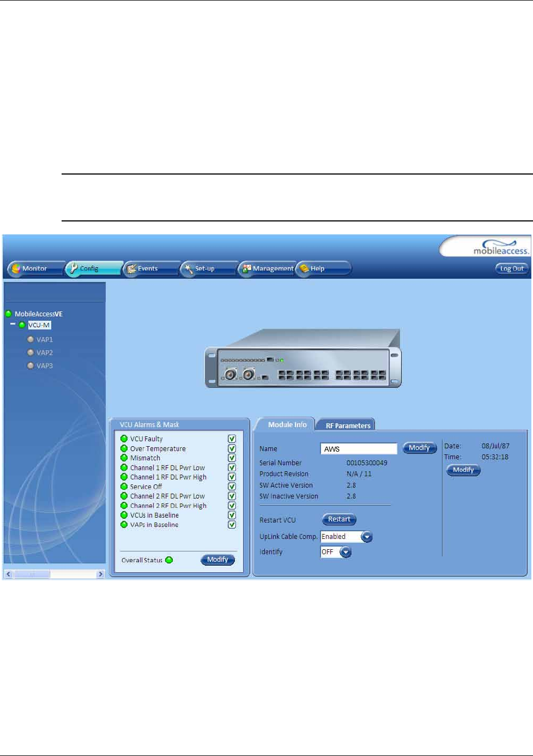Go to the Set-up tab
Image resolution: width=533 pixels, height=756 pixels.
click(209, 268)
